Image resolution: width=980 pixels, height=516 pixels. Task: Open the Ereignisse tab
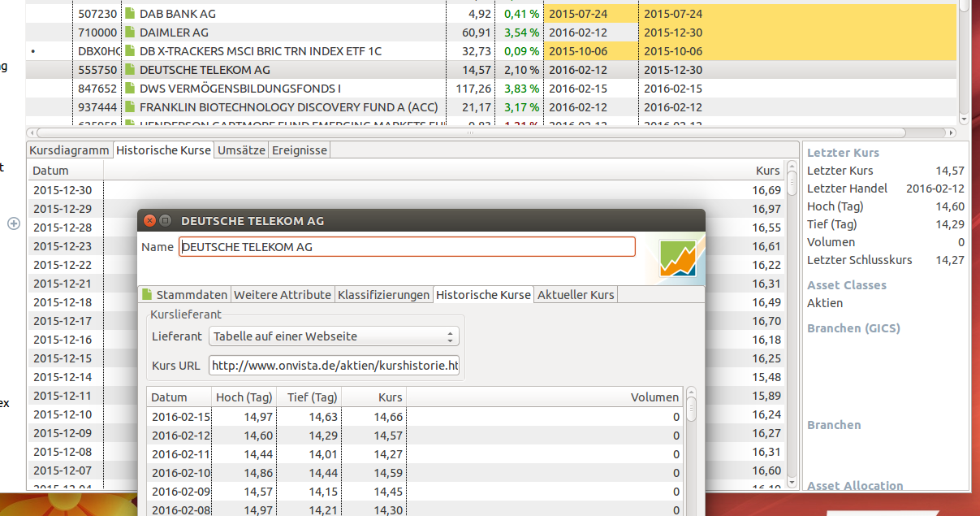point(300,150)
